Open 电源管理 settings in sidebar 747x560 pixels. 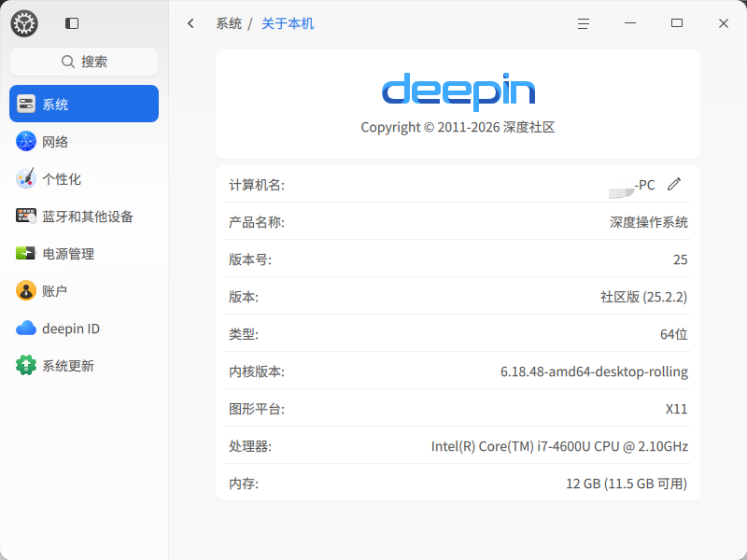click(x=84, y=253)
